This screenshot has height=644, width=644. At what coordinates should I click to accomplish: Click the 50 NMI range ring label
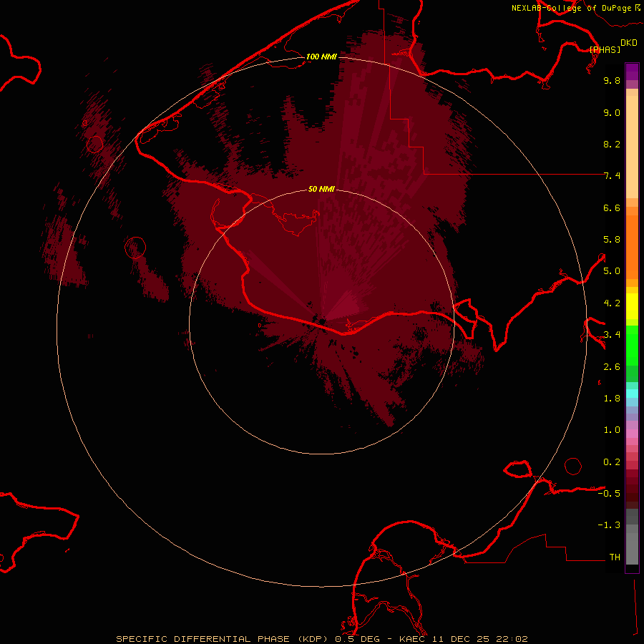321,189
